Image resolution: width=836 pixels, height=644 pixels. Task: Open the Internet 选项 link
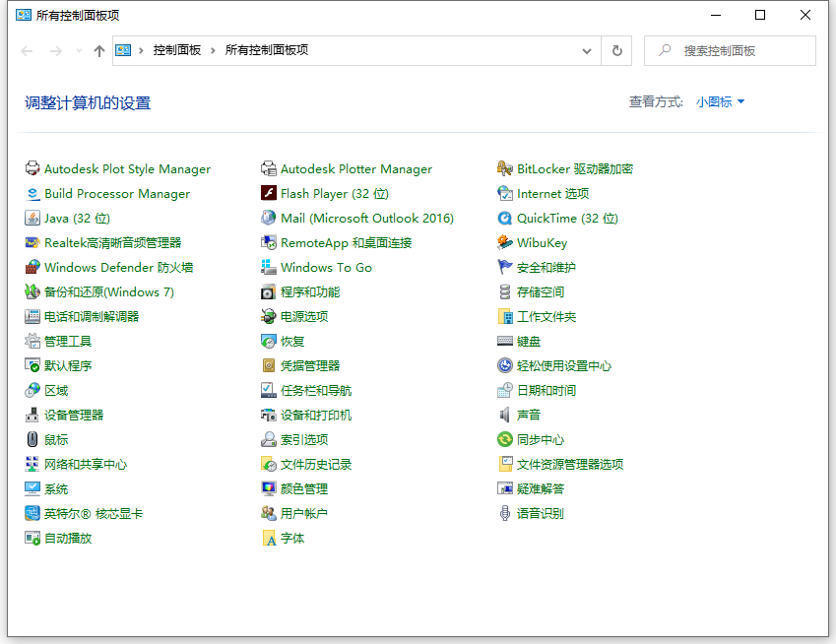coord(552,194)
